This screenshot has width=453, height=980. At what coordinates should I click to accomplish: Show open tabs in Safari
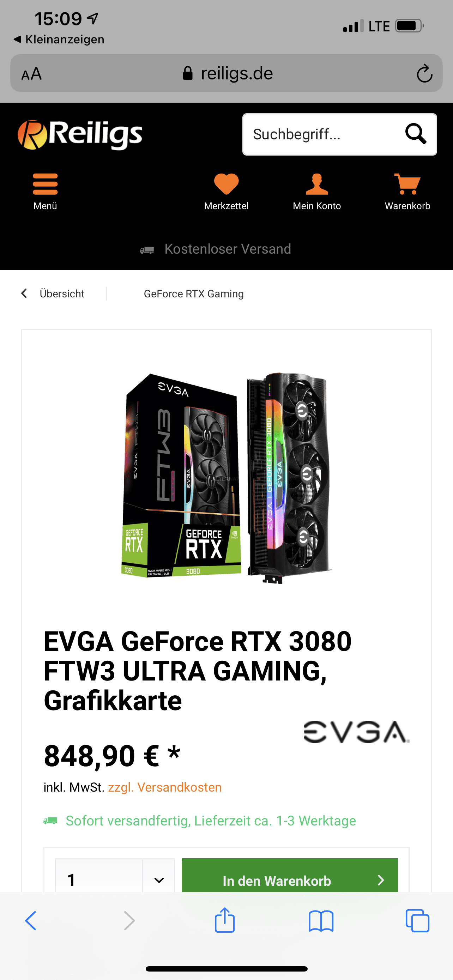(x=417, y=921)
